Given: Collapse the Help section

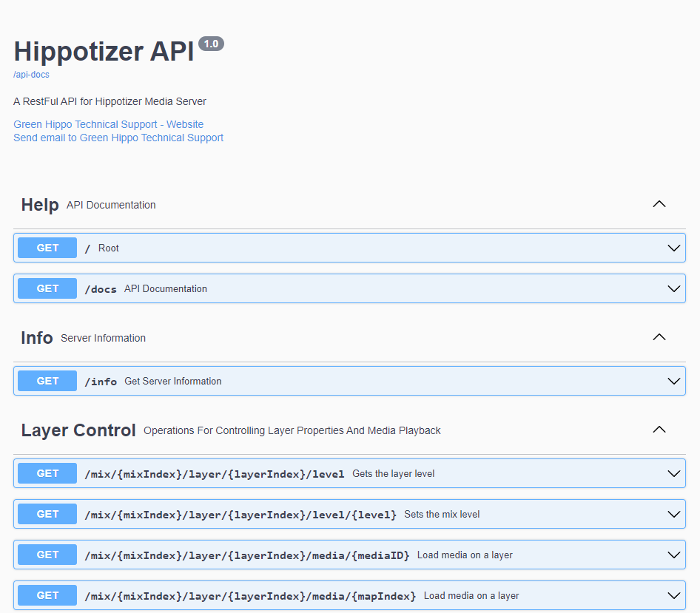Looking at the screenshot, I should pos(659,204).
